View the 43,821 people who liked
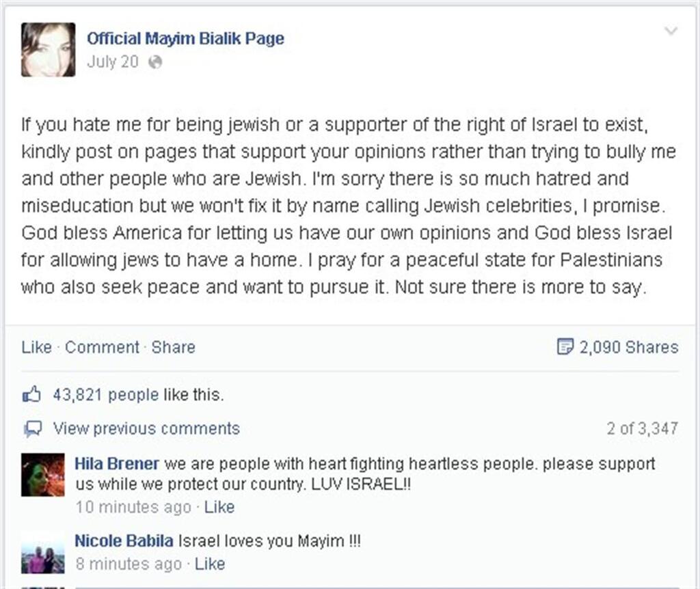 coord(106,395)
